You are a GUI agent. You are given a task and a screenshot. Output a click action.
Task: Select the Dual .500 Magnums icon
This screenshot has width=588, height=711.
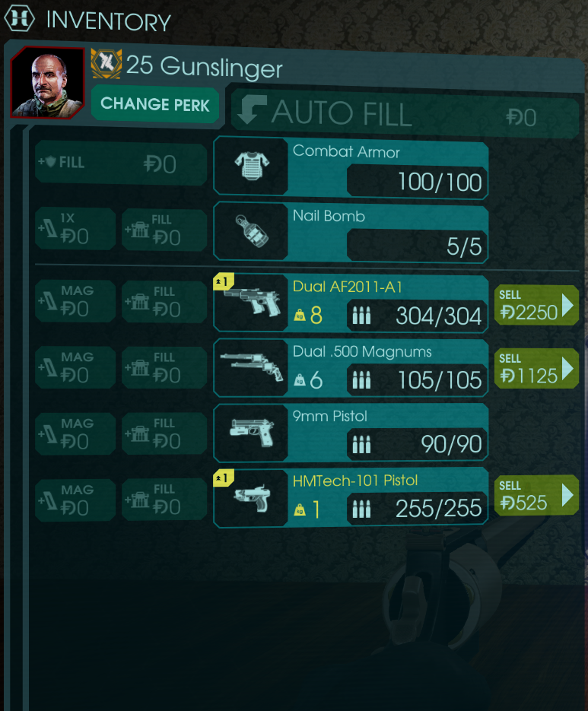click(x=252, y=367)
